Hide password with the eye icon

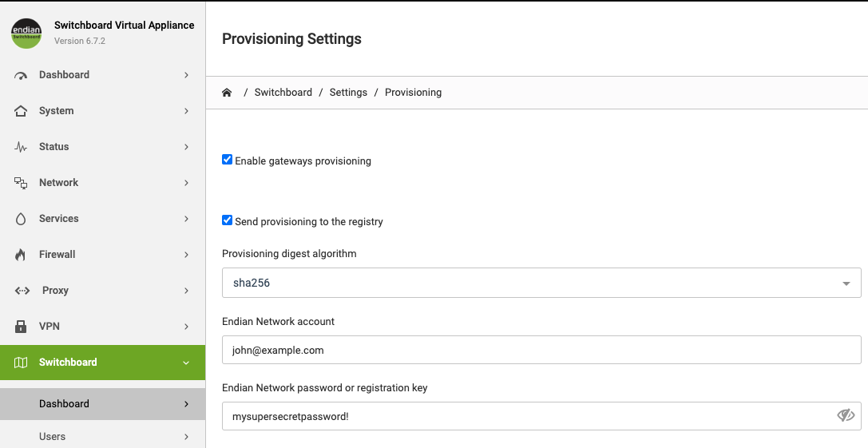[x=846, y=415]
